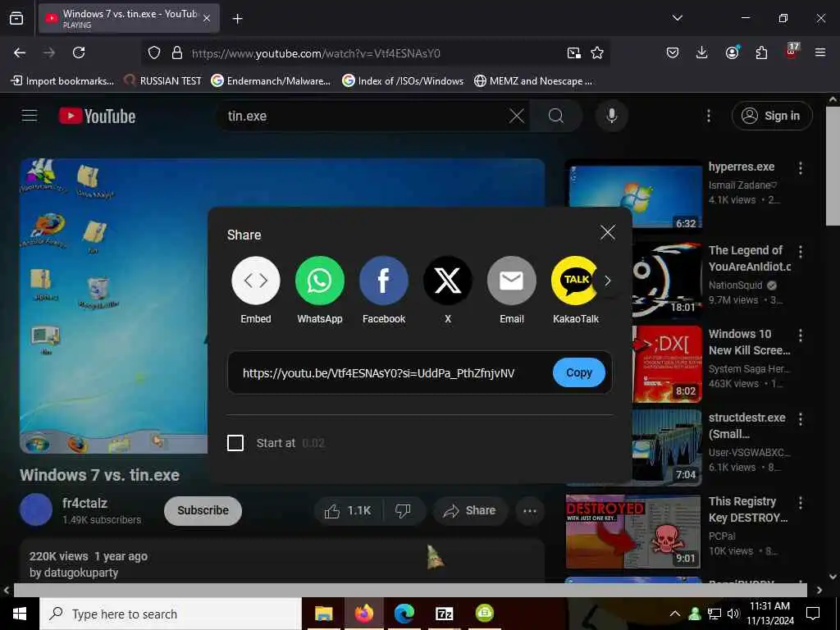840x630 pixels.
Task: Select the youtu.be share URL field
Action: (x=379, y=373)
